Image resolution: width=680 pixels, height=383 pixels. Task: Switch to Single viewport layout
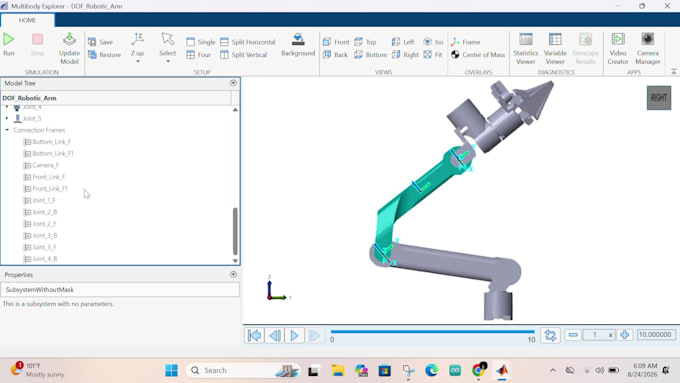click(200, 42)
